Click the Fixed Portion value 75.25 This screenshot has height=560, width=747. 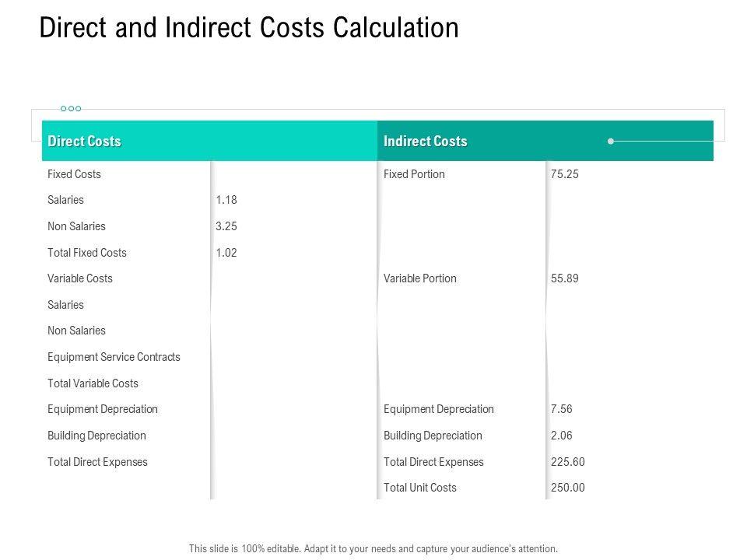(564, 174)
